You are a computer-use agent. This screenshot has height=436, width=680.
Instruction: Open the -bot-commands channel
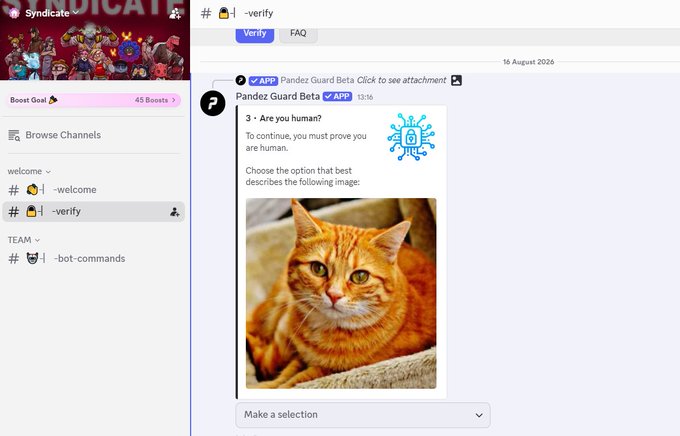[94, 259]
